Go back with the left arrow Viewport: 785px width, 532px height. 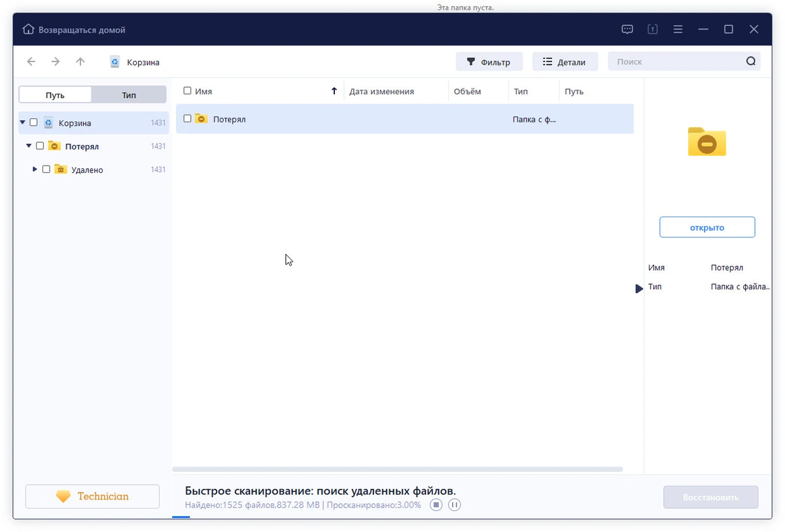coord(31,62)
